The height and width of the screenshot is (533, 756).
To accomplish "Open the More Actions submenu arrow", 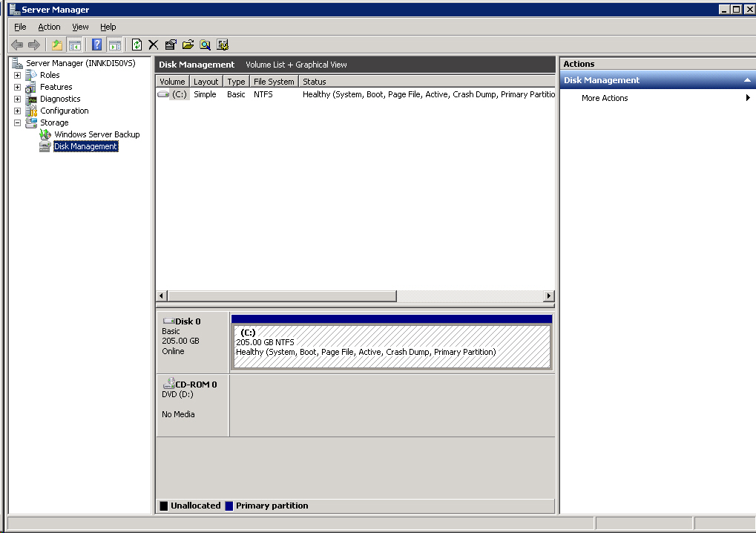I will pyautogui.click(x=748, y=98).
